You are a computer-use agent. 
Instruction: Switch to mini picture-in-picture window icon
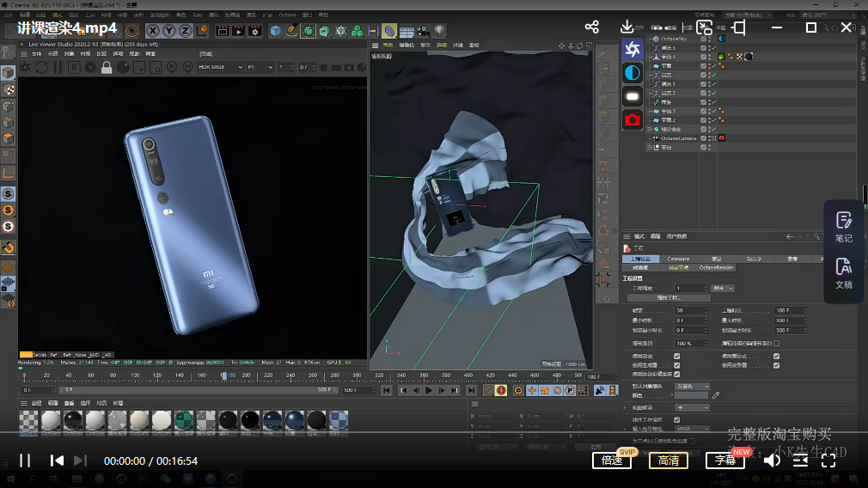[x=704, y=27]
